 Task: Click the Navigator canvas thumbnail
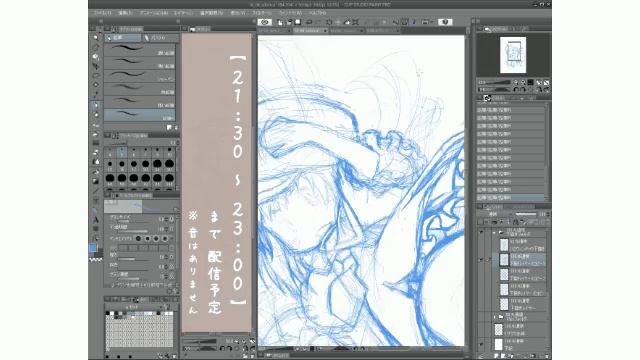[513, 55]
